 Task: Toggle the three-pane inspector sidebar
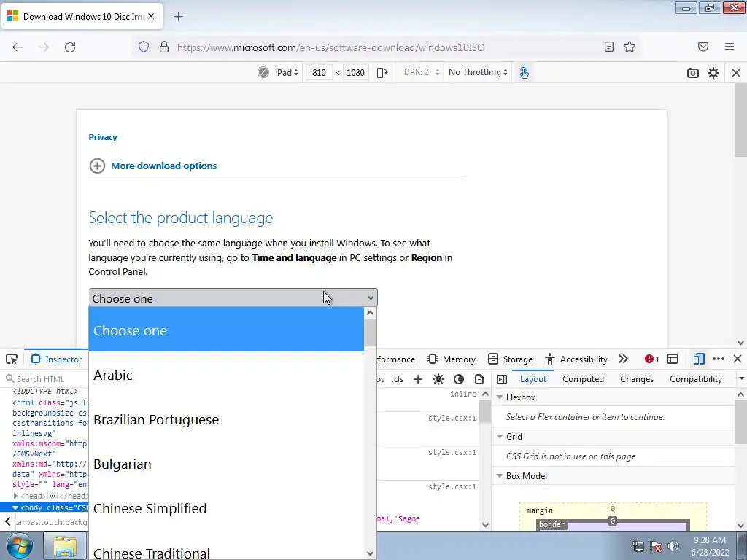[x=502, y=379]
